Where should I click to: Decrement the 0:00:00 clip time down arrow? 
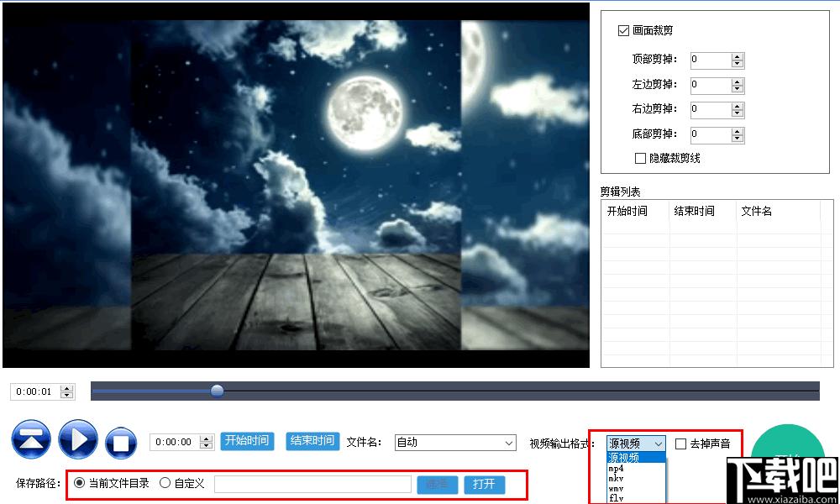tap(207, 445)
